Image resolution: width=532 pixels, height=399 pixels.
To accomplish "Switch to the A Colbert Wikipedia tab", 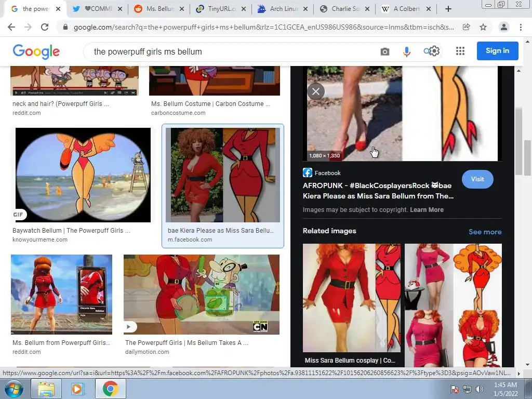I will tap(406, 9).
